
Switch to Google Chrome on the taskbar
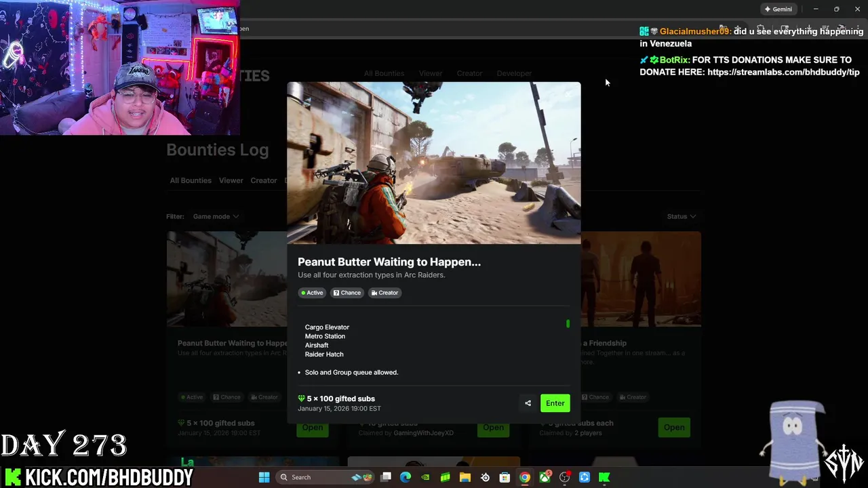525,477
